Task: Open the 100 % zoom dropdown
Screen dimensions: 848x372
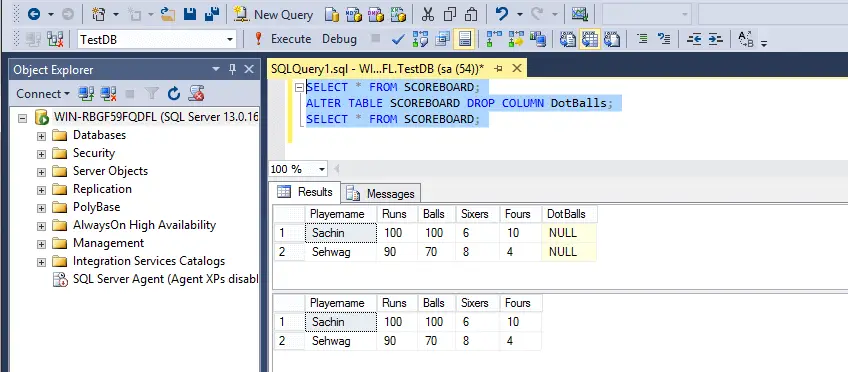Action: [322, 169]
